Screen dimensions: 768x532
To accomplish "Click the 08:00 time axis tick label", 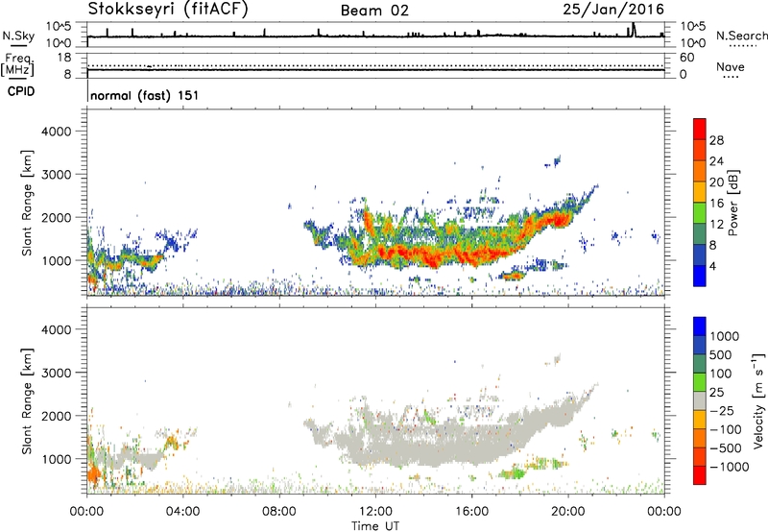I will [x=279, y=512].
